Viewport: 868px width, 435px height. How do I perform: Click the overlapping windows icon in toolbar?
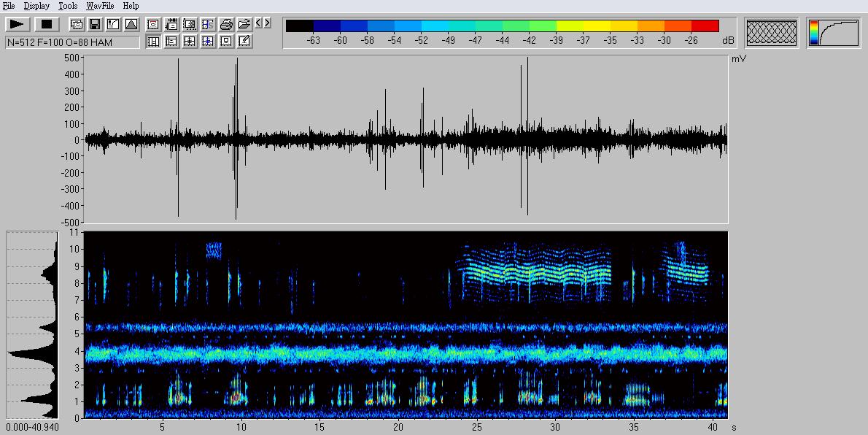[77, 25]
